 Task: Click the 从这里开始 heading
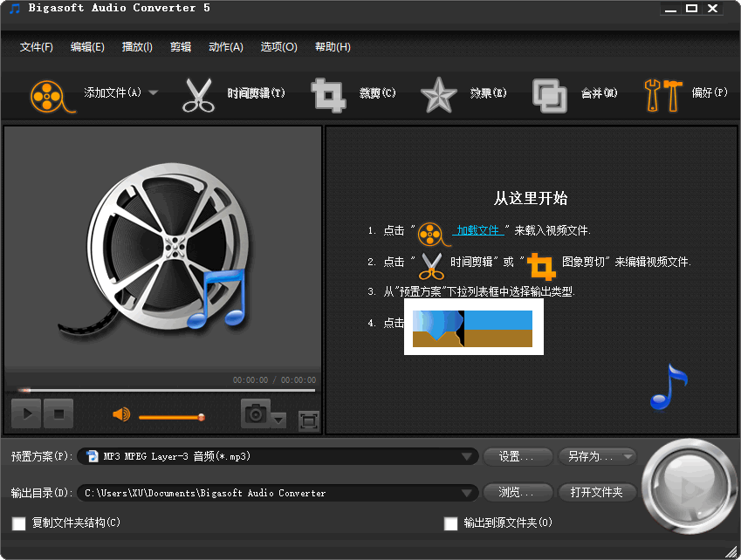531,198
